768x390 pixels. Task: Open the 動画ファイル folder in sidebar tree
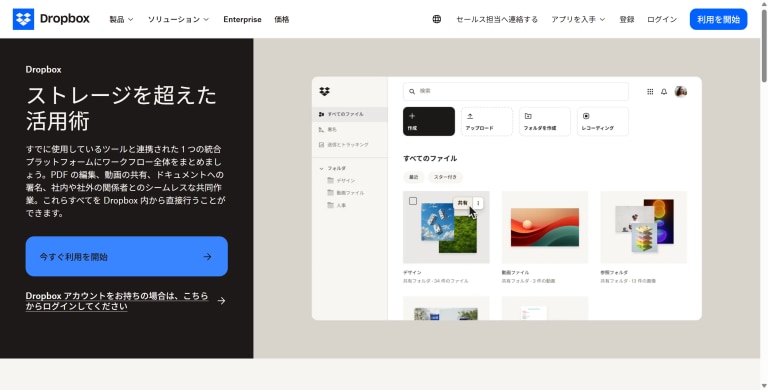pyautogui.click(x=345, y=193)
